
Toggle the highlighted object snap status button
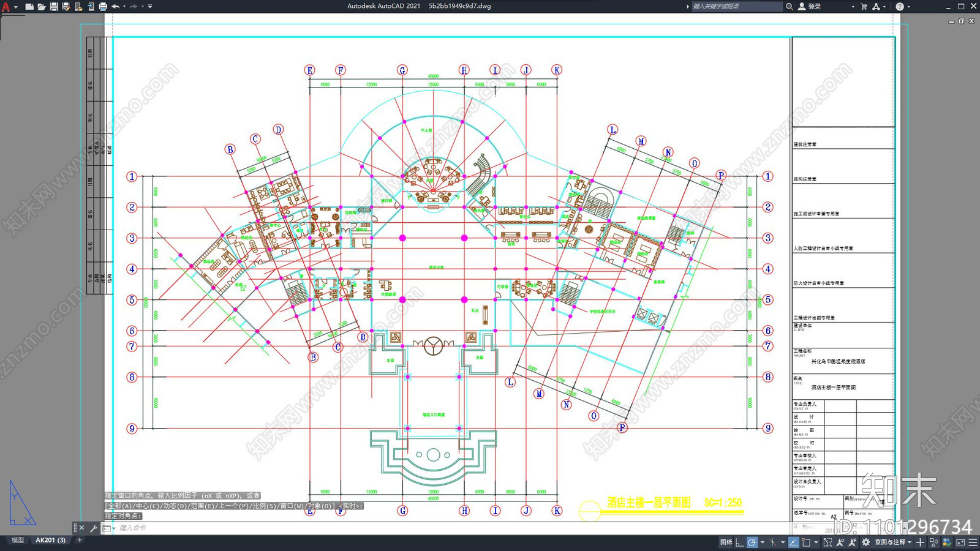click(793, 542)
